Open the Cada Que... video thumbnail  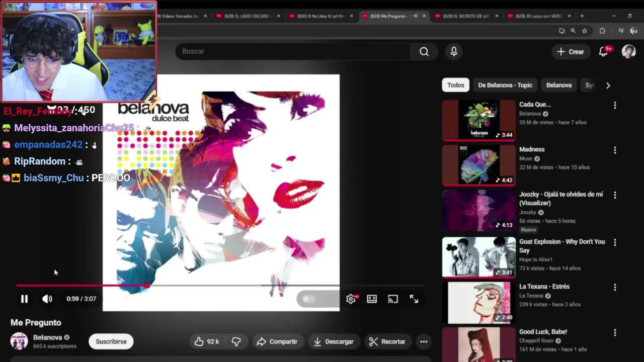coord(479,120)
